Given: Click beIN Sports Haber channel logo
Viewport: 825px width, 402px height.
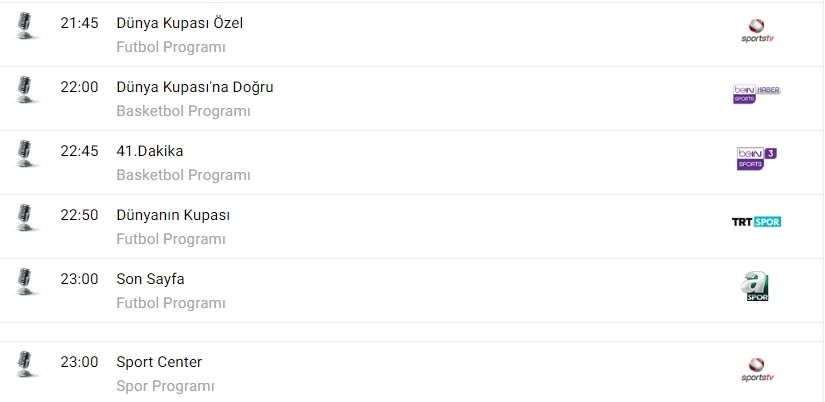Looking at the screenshot, I should pos(757,94).
